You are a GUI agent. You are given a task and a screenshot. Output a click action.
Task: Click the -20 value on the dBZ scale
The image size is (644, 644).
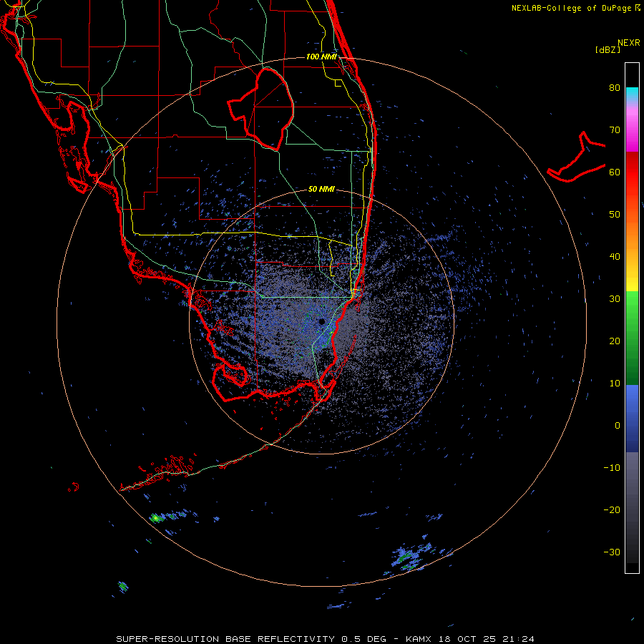612,509
